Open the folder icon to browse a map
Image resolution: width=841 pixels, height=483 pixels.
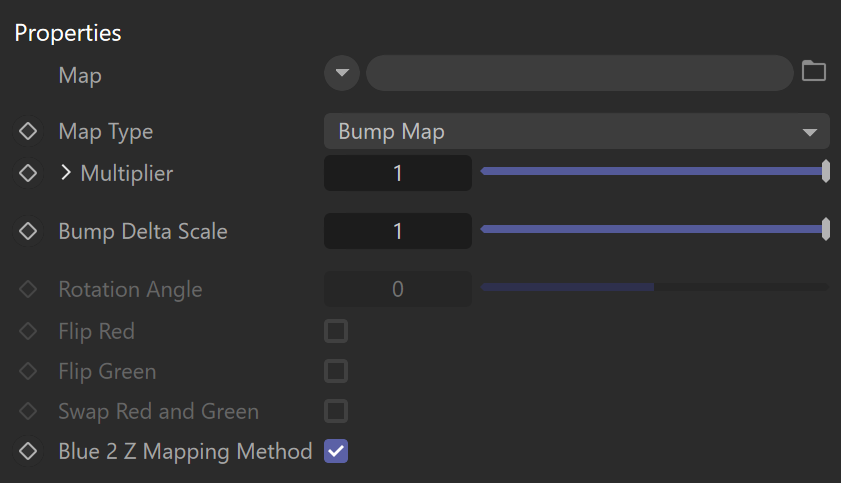pos(814,71)
